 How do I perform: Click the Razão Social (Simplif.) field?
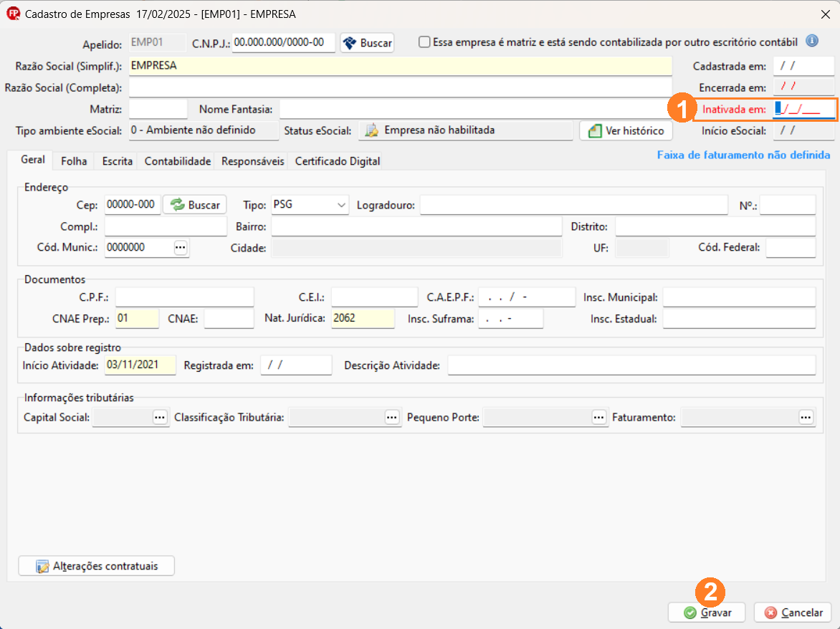pyautogui.click(x=400, y=66)
